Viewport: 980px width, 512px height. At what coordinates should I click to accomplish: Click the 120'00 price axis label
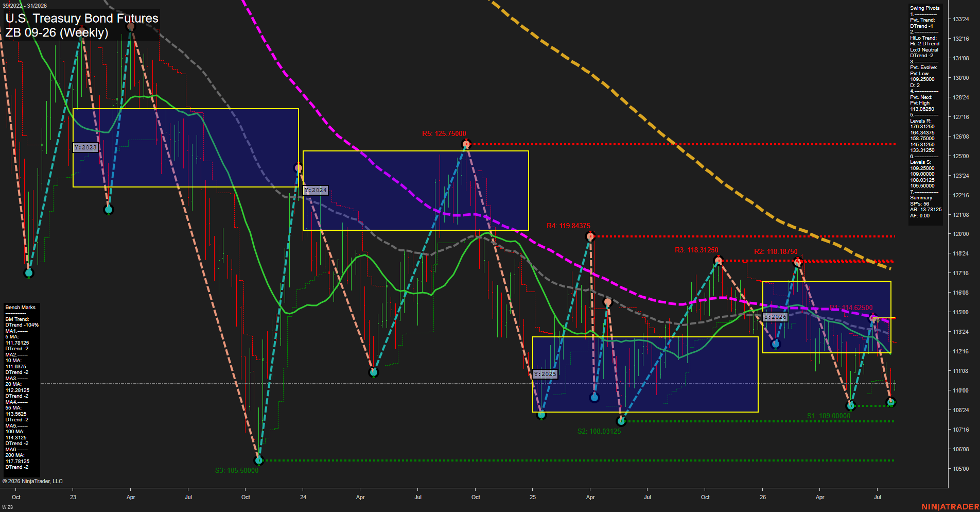[x=961, y=234]
